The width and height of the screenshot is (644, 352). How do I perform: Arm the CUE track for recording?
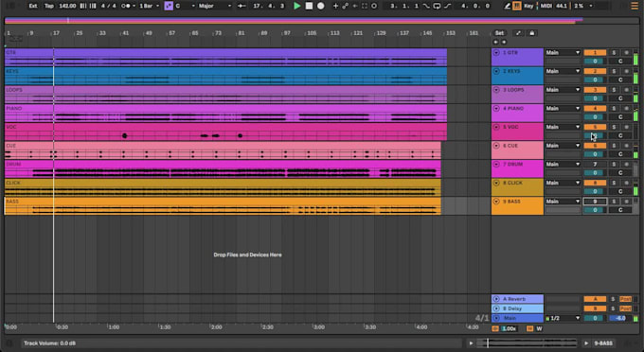(x=626, y=146)
